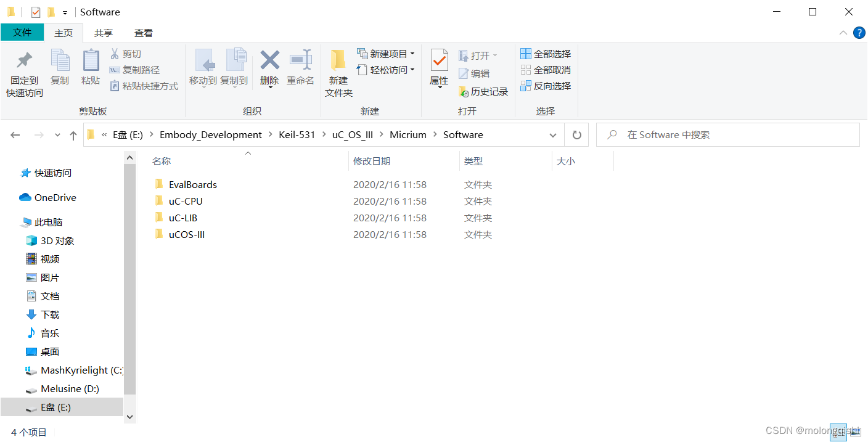
Task: Click Micrium in the address path
Action: click(408, 135)
